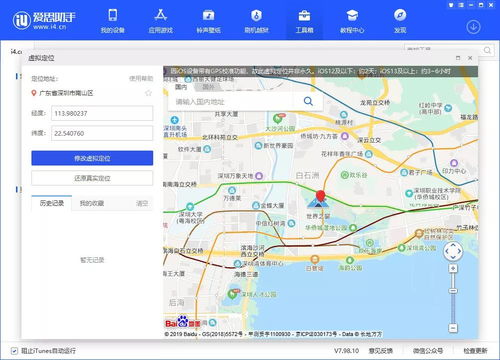Click the red location pin on the map
The image size is (500, 360).
point(321,196)
